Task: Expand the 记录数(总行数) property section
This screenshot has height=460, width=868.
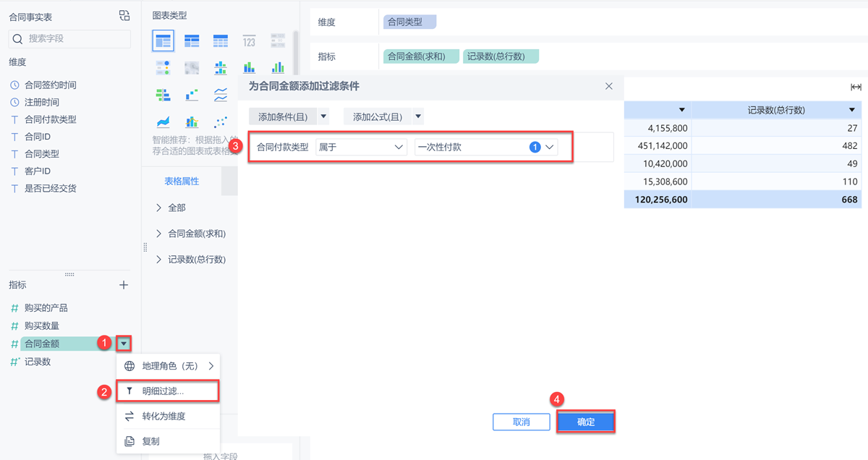Action: pyautogui.click(x=159, y=259)
